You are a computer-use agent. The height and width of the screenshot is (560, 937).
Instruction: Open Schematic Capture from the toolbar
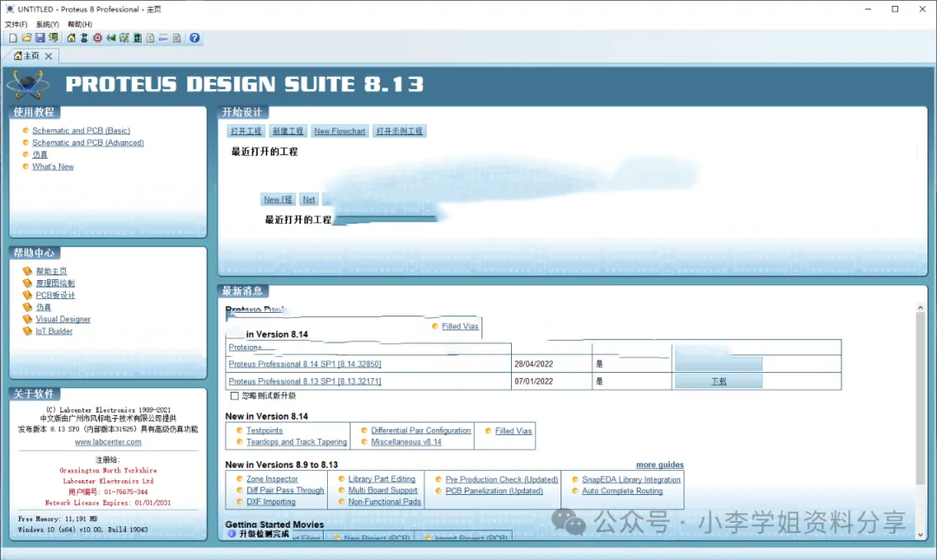coord(84,37)
